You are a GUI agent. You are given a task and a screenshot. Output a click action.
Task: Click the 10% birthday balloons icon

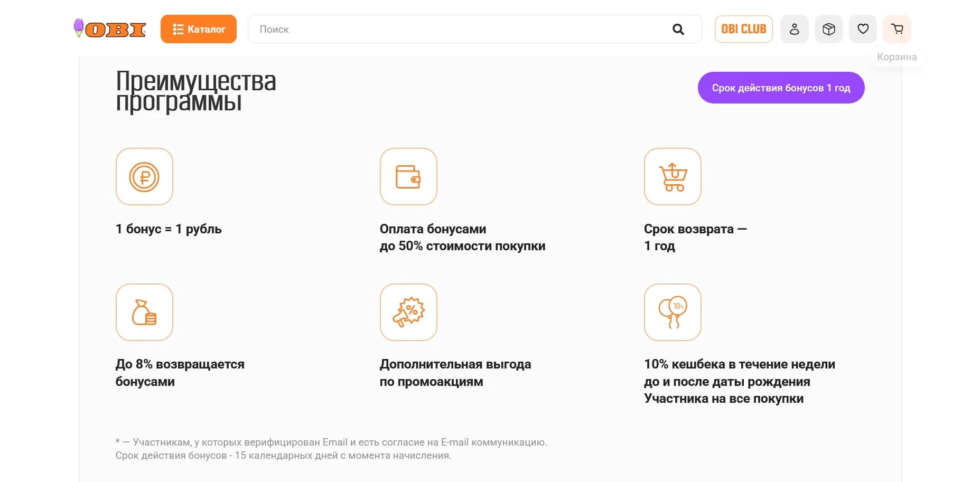[x=672, y=312]
